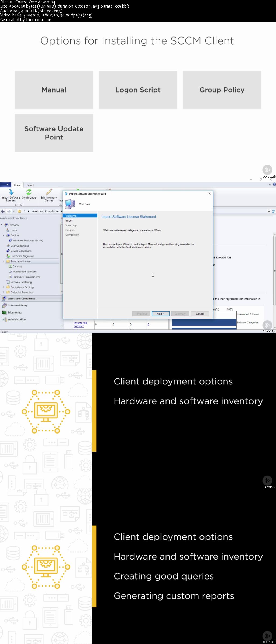Image resolution: width=276 pixels, height=644 pixels.
Task: Expand the Endpoint Protection tree node
Action: point(4,292)
